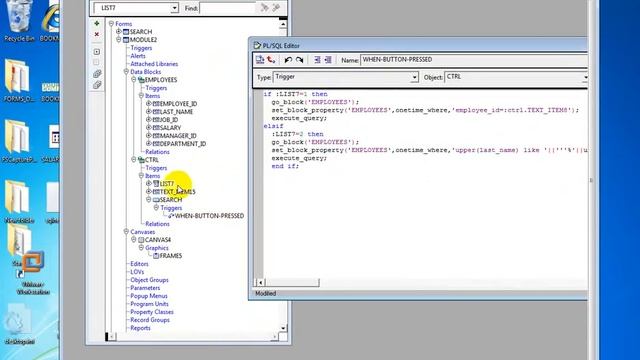
Task: Expand the EMPLOYEE_ID item node
Action: [149, 104]
